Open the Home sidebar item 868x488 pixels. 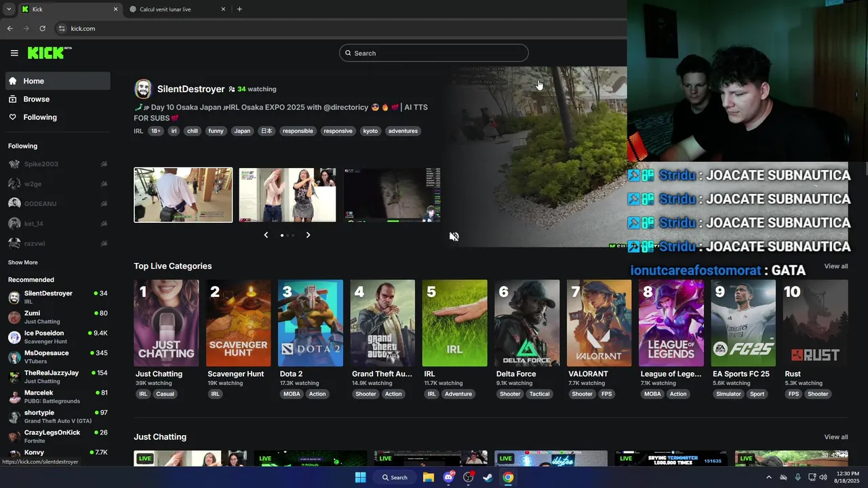[x=58, y=81]
